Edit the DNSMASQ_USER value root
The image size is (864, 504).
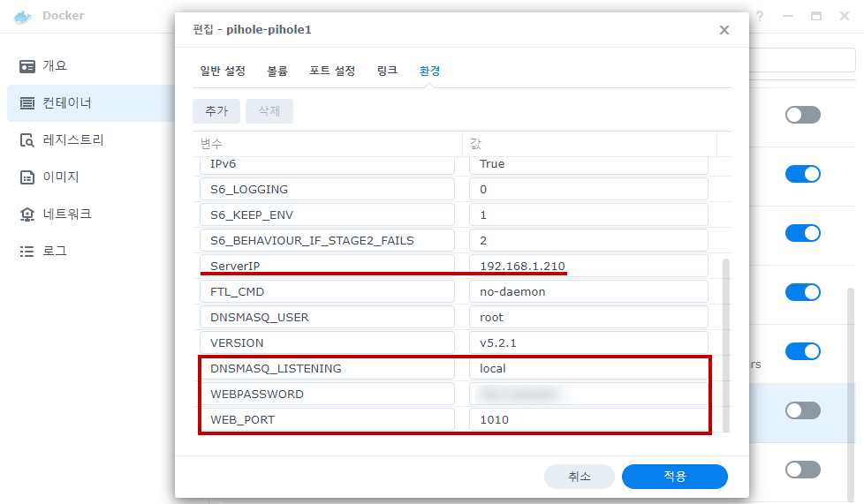588,317
